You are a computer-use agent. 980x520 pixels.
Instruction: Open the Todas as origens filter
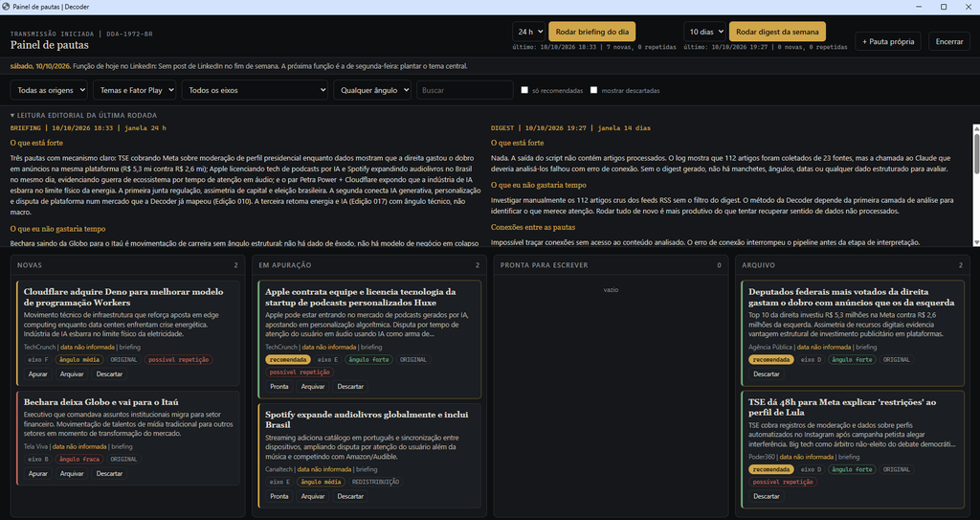coord(49,90)
